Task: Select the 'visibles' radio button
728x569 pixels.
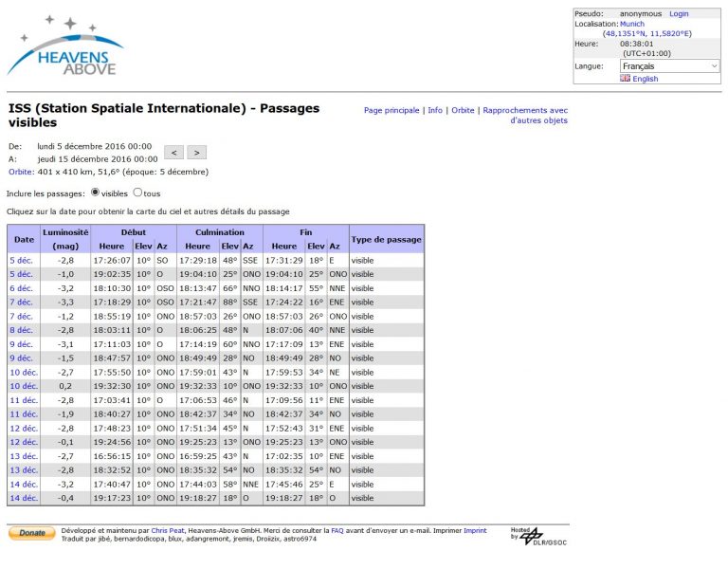Action: coord(95,192)
